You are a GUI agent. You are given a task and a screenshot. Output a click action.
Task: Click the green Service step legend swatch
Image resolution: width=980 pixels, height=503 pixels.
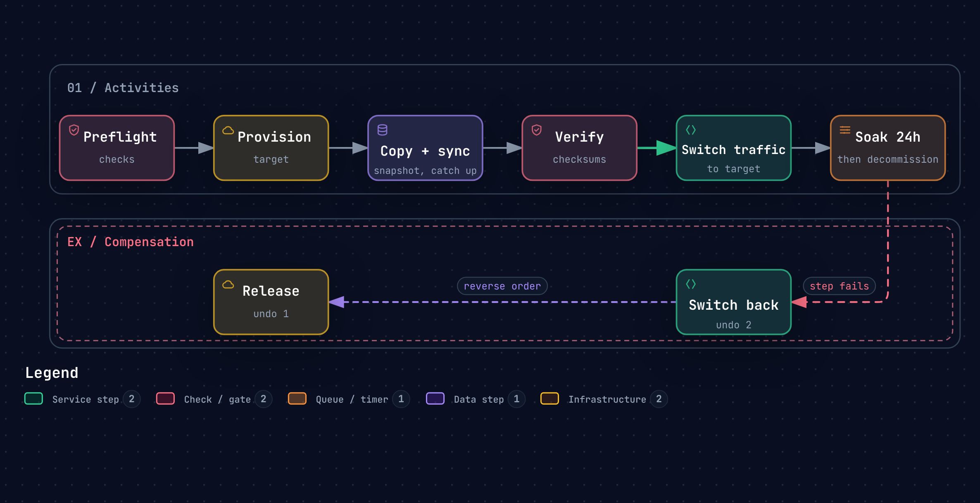tap(33, 399)
